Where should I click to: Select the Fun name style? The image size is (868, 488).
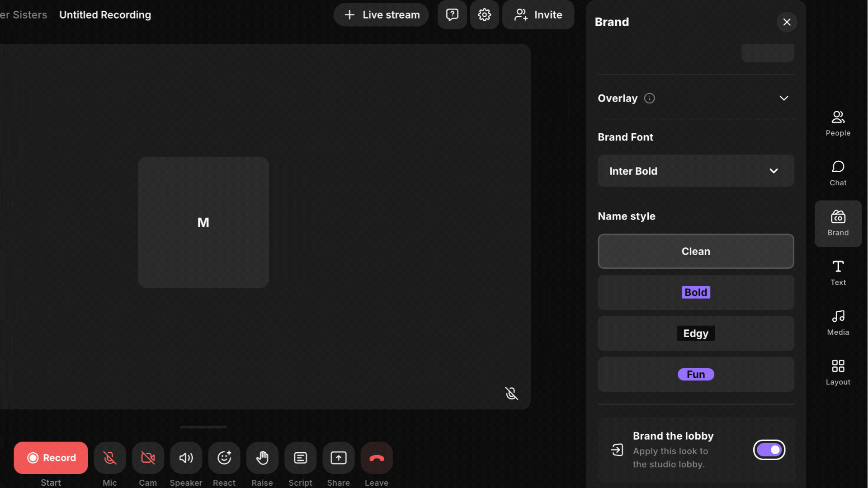695,374
